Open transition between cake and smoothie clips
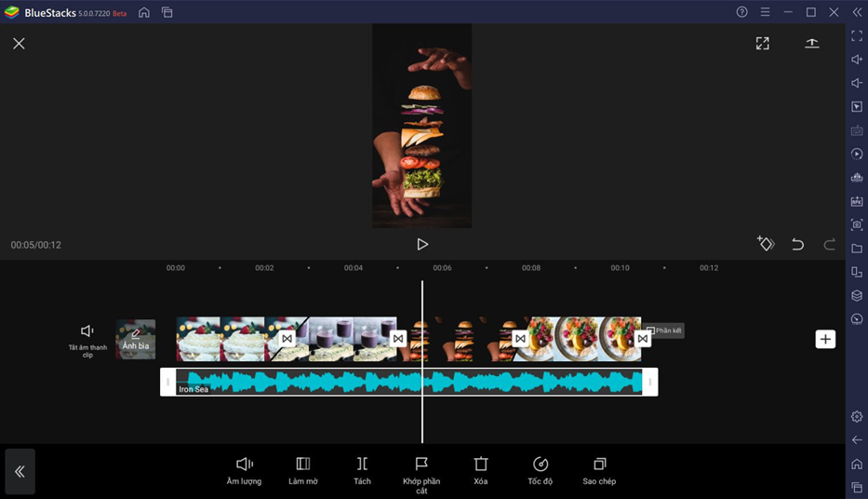The width and height of the screenshot is (868, 499). (287, 338)
